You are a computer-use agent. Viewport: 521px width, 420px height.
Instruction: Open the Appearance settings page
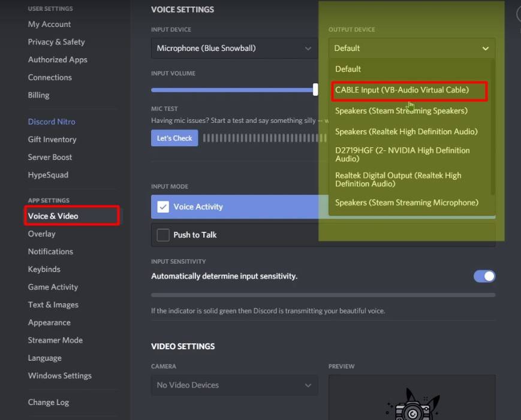(49, 322)
